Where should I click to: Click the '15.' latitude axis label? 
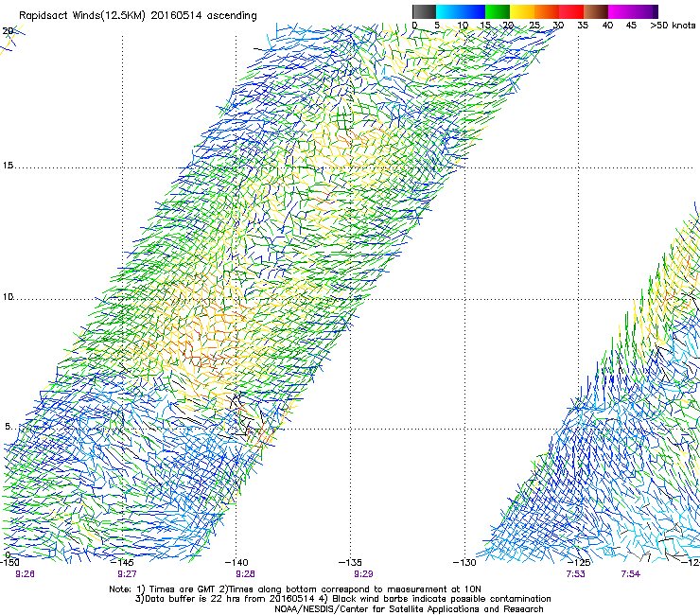click(9, 166)
